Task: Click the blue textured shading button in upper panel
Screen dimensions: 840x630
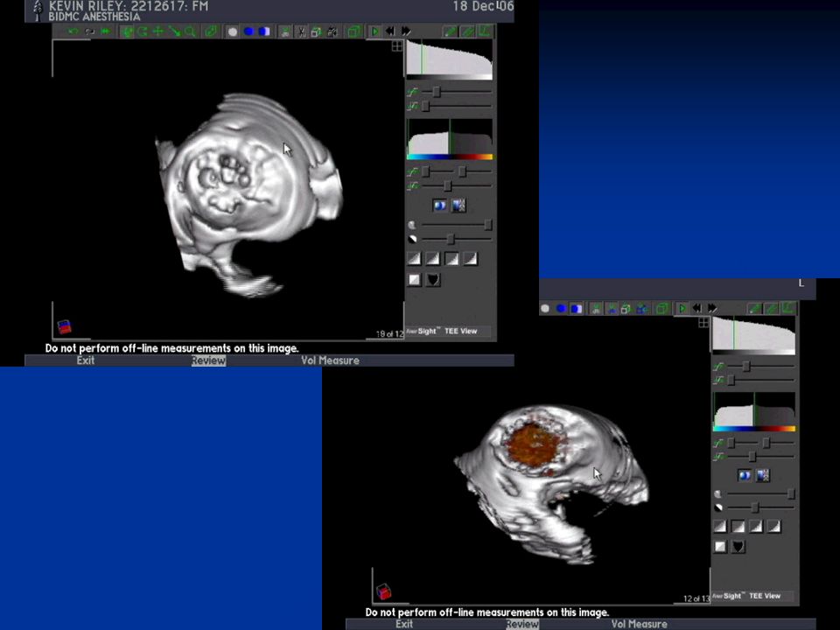Action: [458, 206]
